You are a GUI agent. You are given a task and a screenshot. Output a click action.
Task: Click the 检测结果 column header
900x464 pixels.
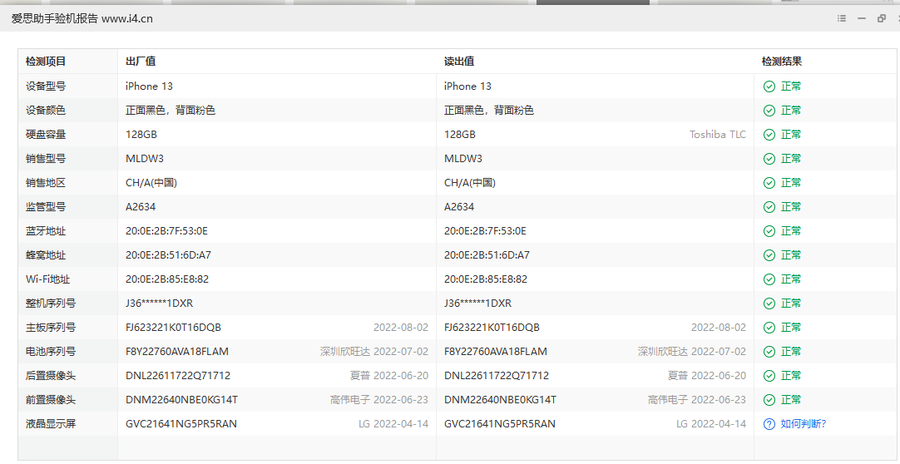click(782, 61)
